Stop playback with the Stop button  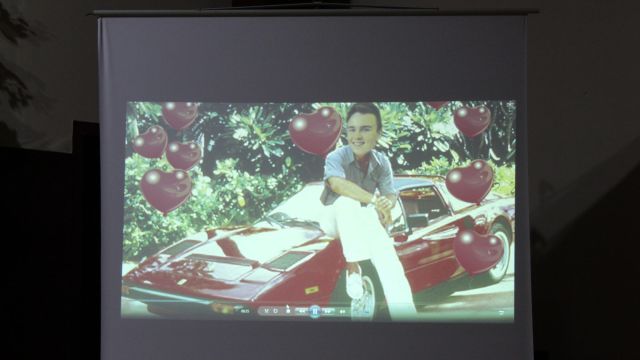[x=288, y=311]
